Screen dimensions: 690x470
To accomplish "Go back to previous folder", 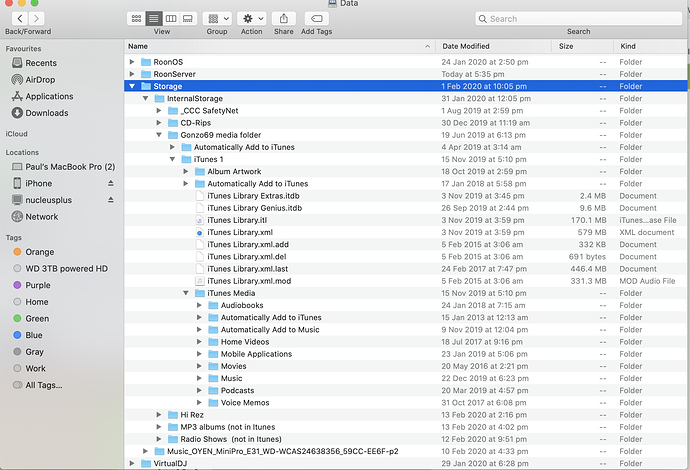I will pos(20,18).
